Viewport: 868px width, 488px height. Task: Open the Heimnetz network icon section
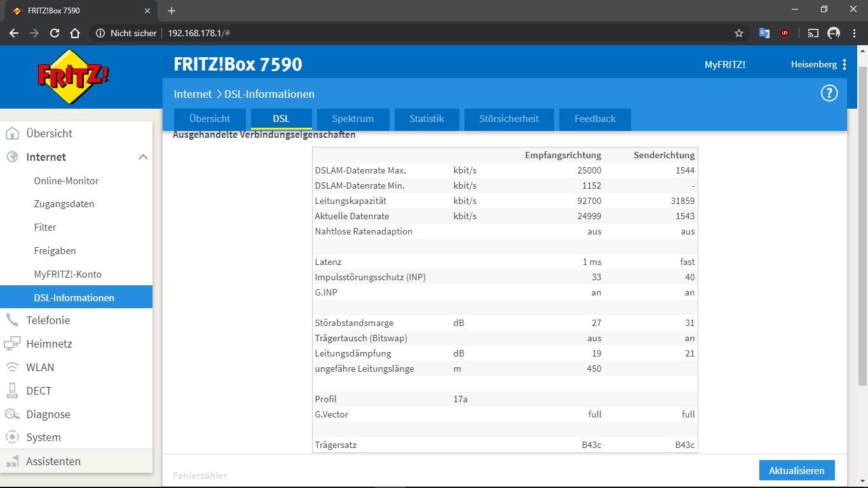pyautogui.click(x=12, y=344)
